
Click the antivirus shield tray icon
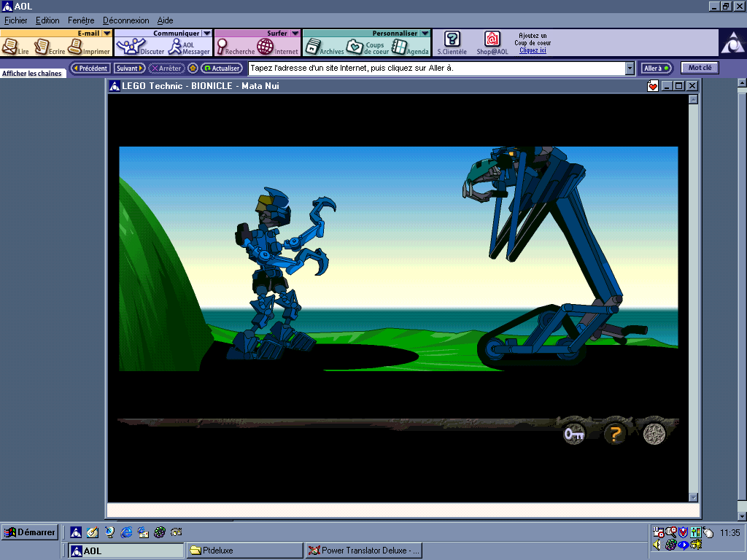[683, 532]
